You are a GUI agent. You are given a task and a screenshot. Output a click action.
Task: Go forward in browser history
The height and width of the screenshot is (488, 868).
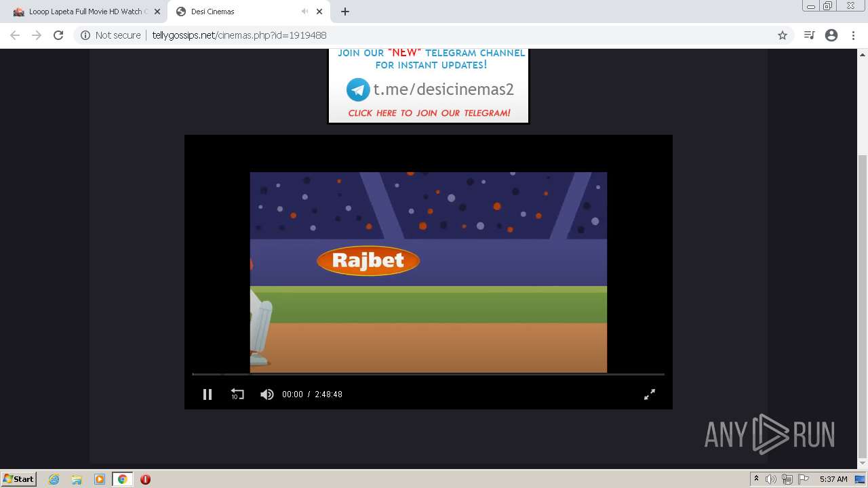click(37, 35)
